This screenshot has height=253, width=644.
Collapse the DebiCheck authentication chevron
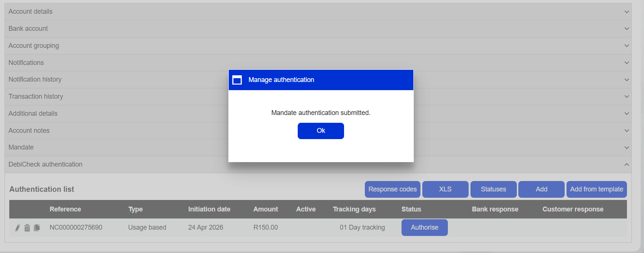(627, 164)
